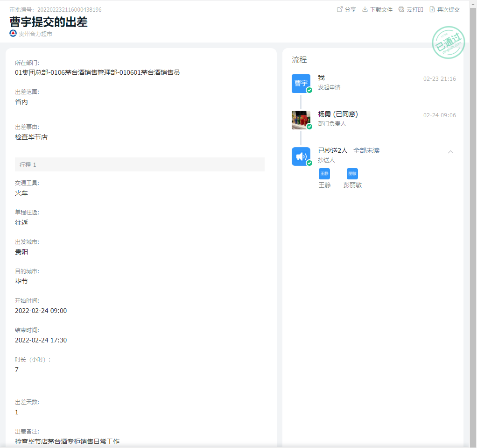Click the 云打印 label

(x=415, y=9)
